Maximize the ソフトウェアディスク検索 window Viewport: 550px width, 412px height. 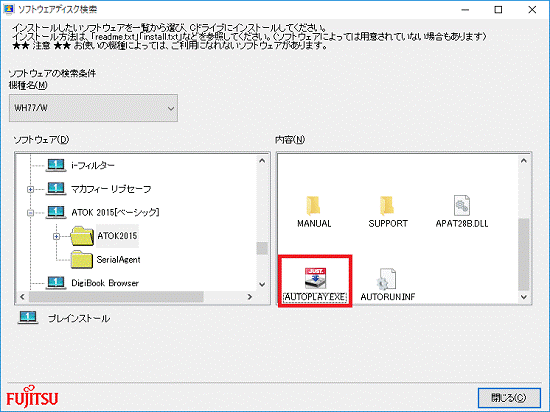(498, 9)
